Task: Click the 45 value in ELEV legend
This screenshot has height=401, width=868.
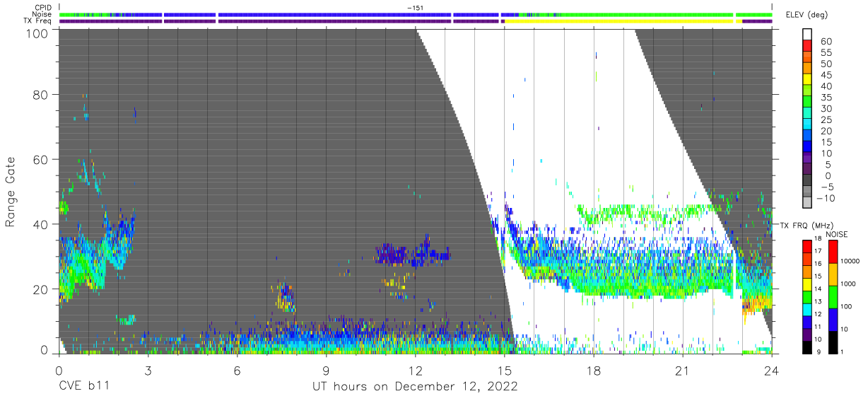Action: (825, 76)
